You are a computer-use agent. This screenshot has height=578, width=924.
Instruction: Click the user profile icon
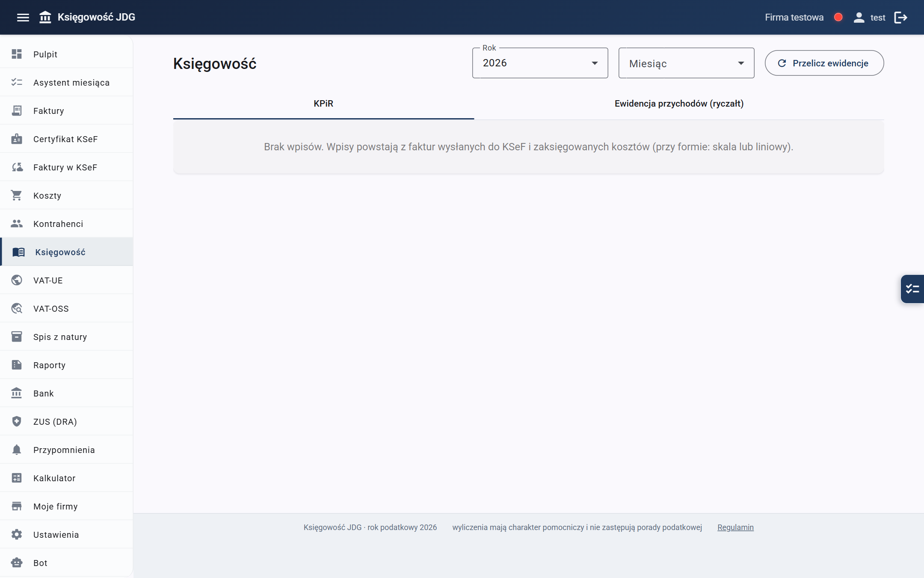point(859,18)
